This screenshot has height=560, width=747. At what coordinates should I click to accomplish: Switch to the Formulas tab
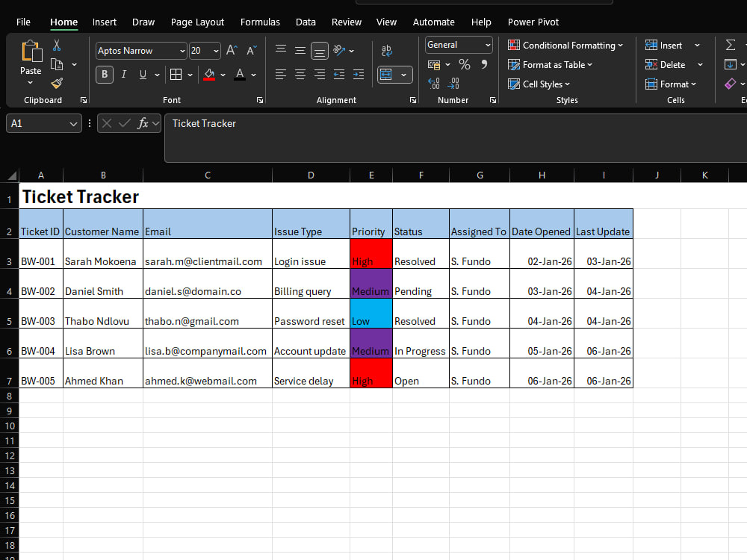260,22
